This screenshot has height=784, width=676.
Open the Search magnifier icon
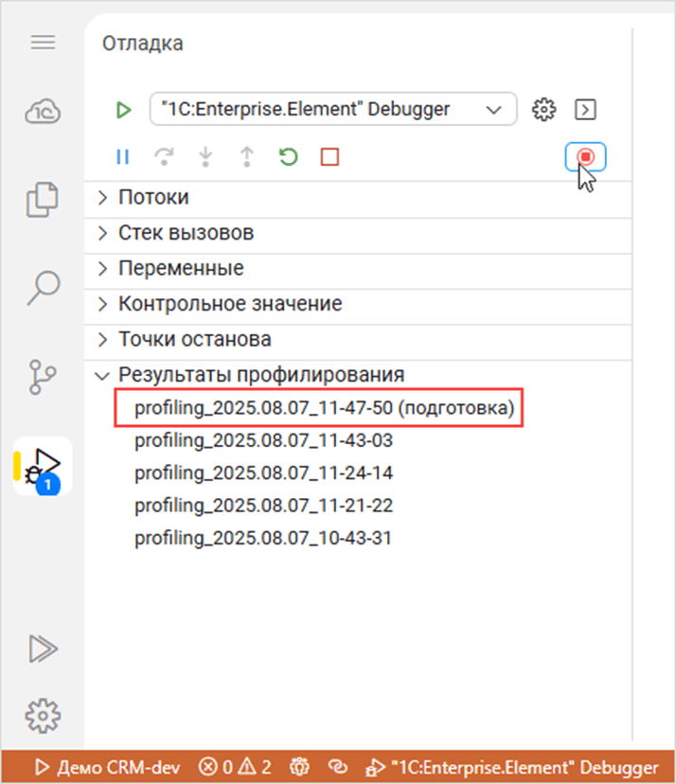point(43,288)
